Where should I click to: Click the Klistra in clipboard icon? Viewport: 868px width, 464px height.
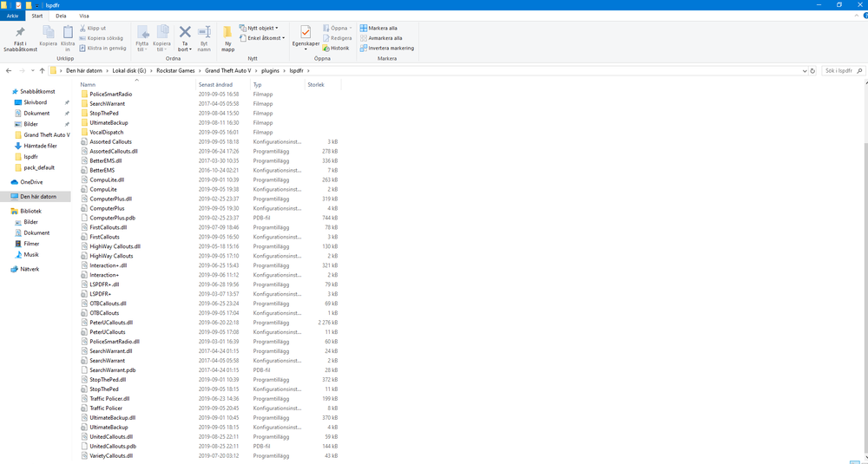[68, 33]
